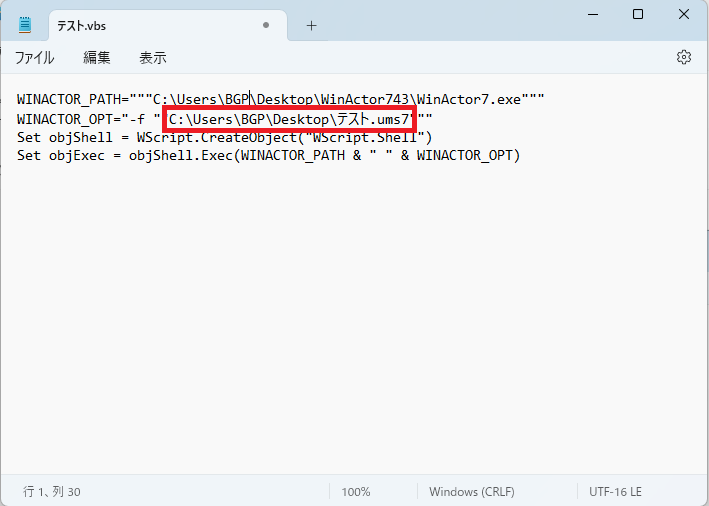The height and width of the screenshot is (506, 709).
Task: Click the 行 1、列 30 position indicator
Action: click(52, 492)
